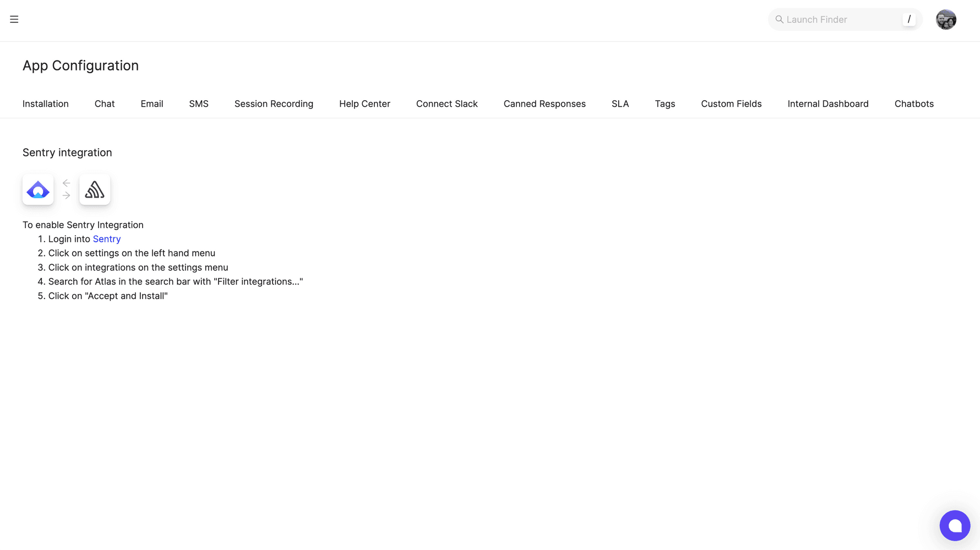
Task: Open the hamburger navigation menu
Action: coord(14,19)
